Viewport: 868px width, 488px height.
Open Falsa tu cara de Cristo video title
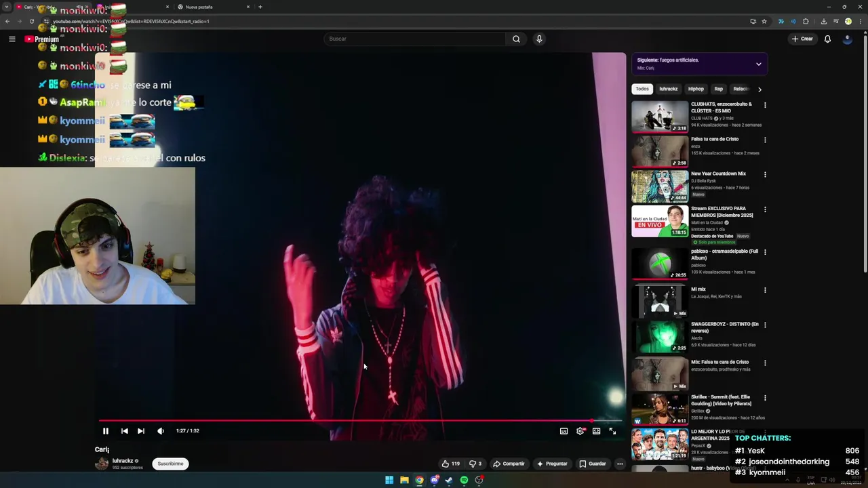[x=715, y=139]
